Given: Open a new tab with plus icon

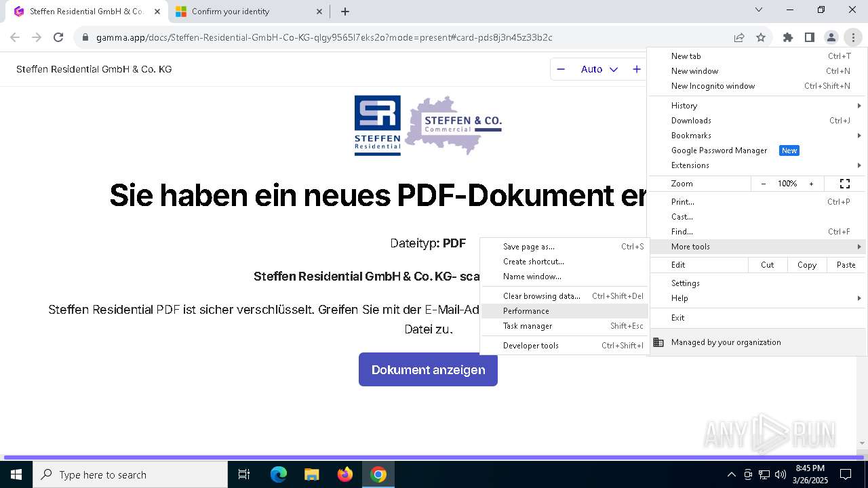Looking at the screenshot, I should [x=345, y=12].
